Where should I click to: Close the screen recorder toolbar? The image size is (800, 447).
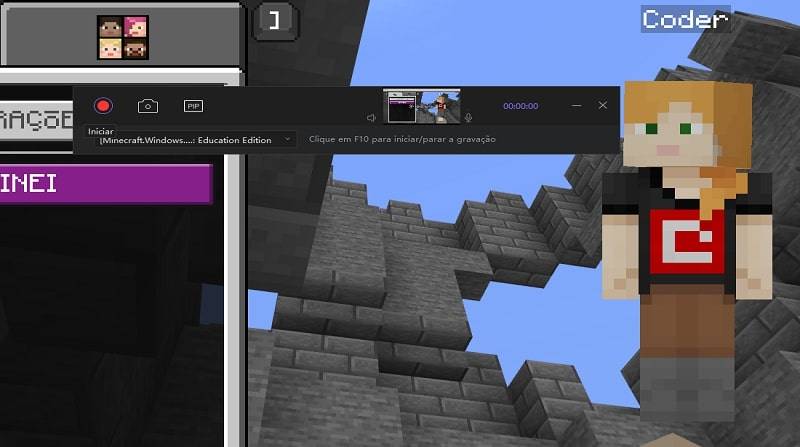point(603,105)
